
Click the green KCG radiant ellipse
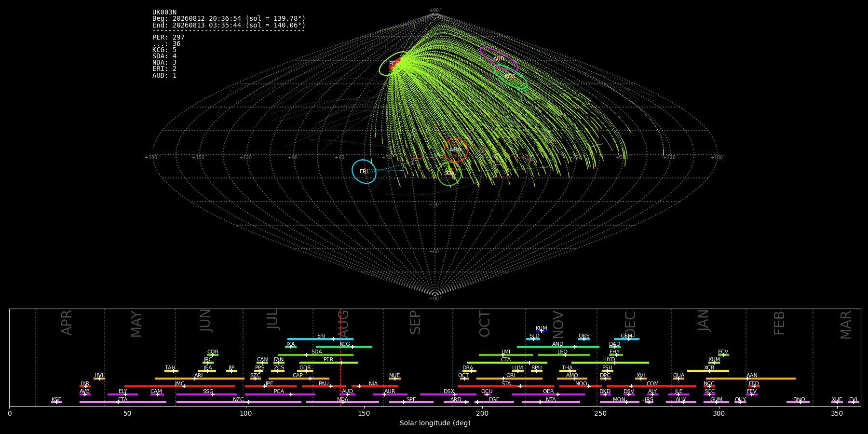click(x=511, y=76)
